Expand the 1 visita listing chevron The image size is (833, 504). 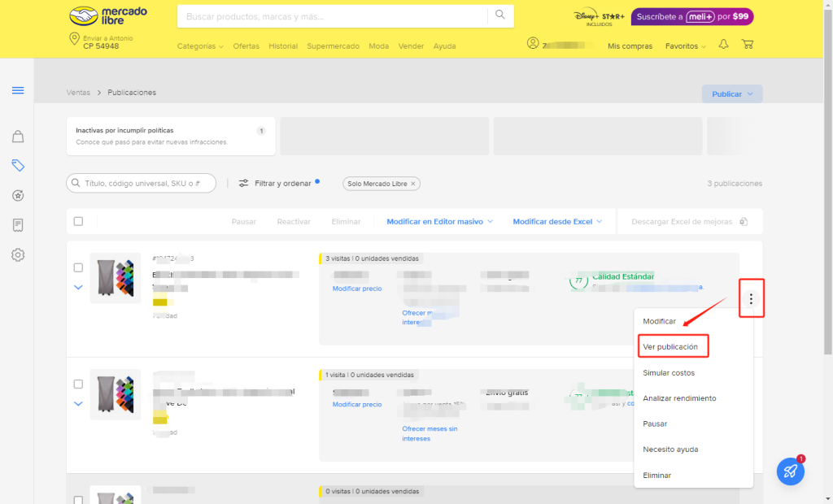point(79,404)
